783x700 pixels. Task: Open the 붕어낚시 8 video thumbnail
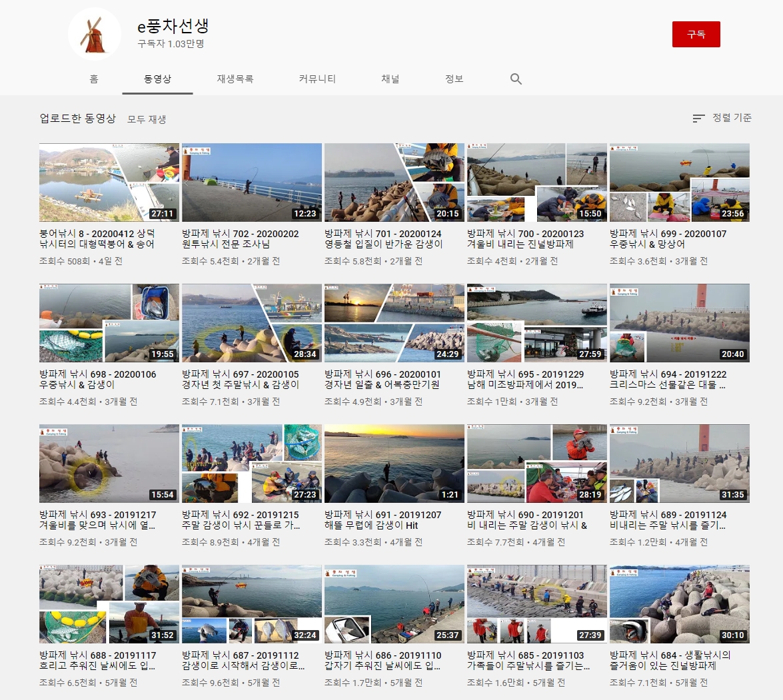(x=109, y=182)
